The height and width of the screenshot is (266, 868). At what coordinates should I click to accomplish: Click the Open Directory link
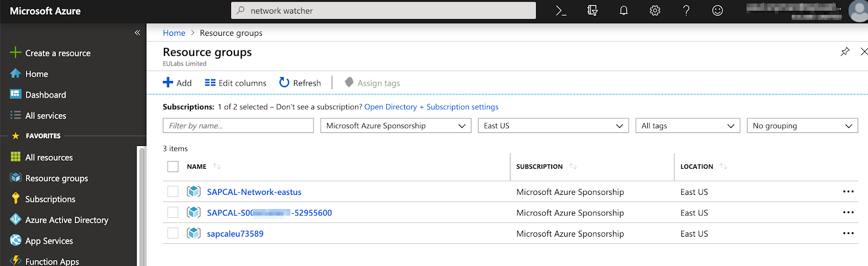(x=391, y=107)
